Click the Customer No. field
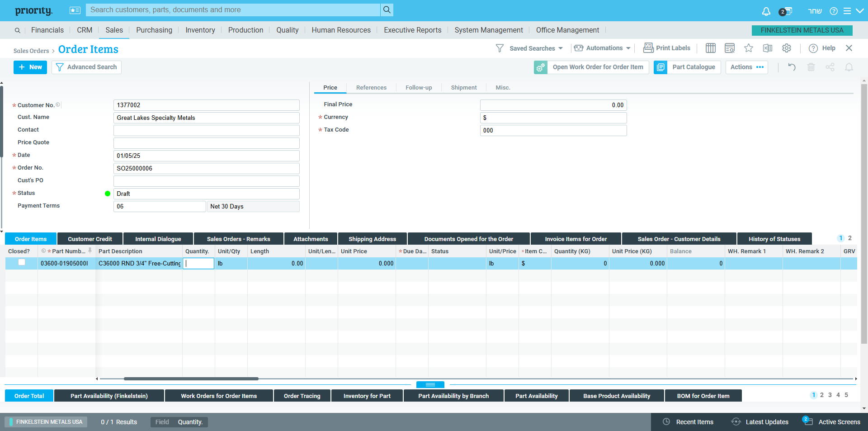Image resolution: width=868 pixels, height=431 pixels. pyautogui.click(x=206, y=105)
